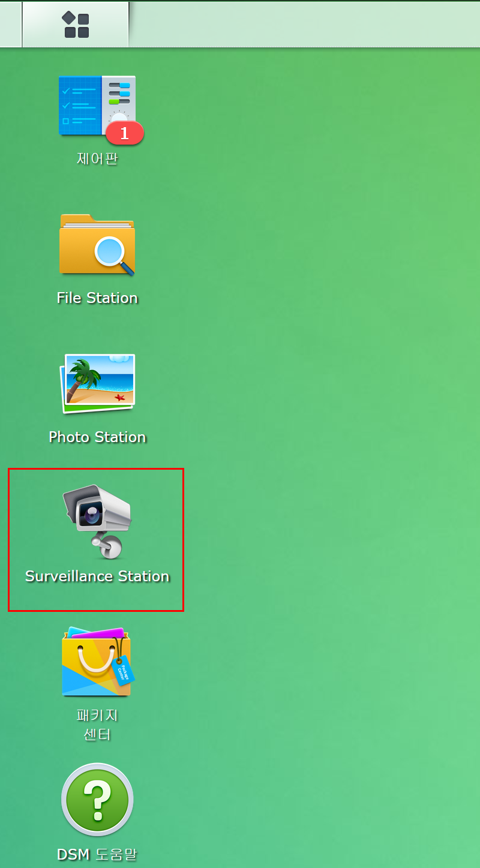This screenshot has height=868, width=480.
Task: Click the File Station label
Action: 97,298
